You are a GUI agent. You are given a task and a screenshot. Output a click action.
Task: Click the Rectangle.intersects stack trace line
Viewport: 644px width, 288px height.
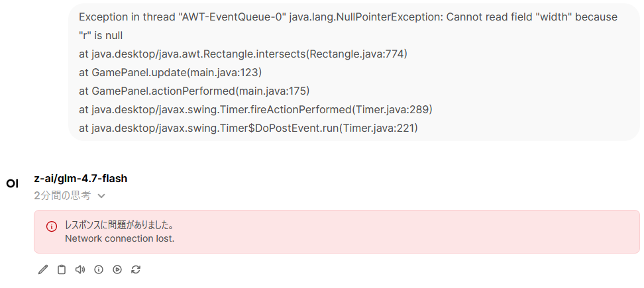(243, 54)
